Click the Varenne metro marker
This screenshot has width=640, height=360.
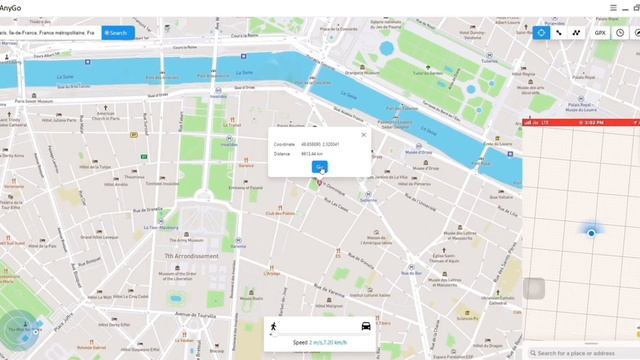[238, 240]
